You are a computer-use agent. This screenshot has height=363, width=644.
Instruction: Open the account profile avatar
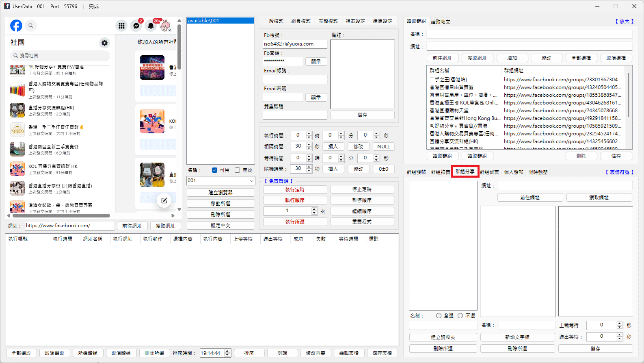pos(165,26)
